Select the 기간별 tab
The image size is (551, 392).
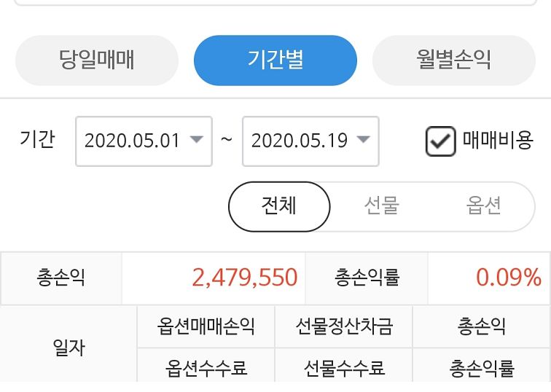[x=275, y=60]
